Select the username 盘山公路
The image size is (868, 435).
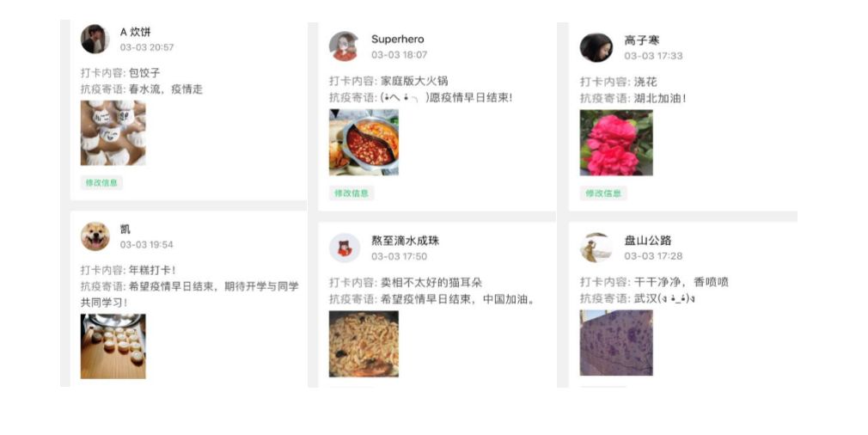648,241
